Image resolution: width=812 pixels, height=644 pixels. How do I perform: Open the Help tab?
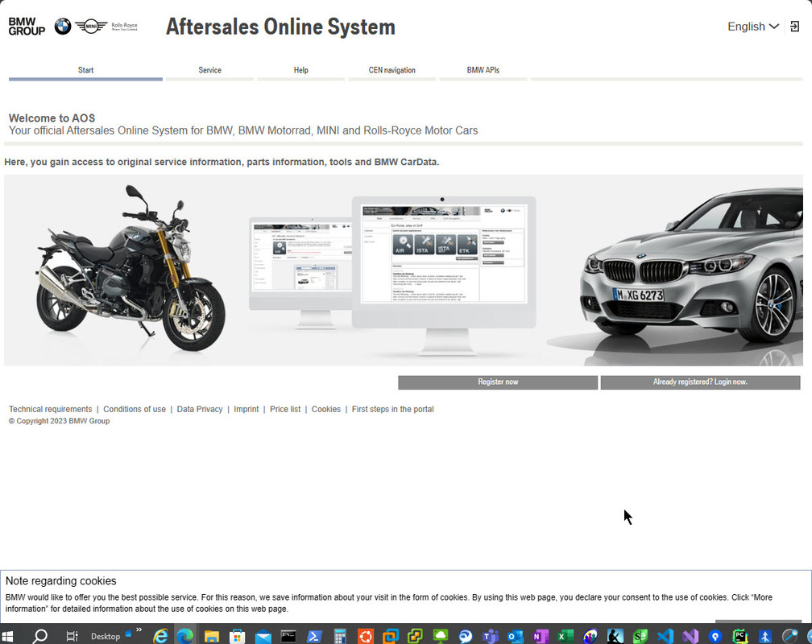tap(301, 70)
